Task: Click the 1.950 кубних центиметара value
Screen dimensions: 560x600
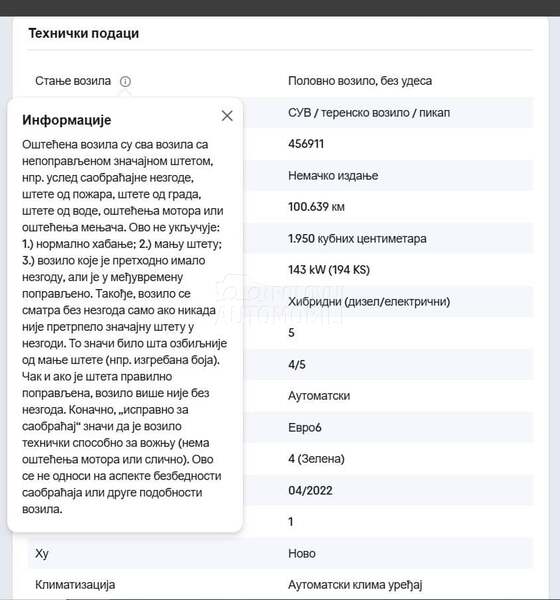Action: click(357, 239)
